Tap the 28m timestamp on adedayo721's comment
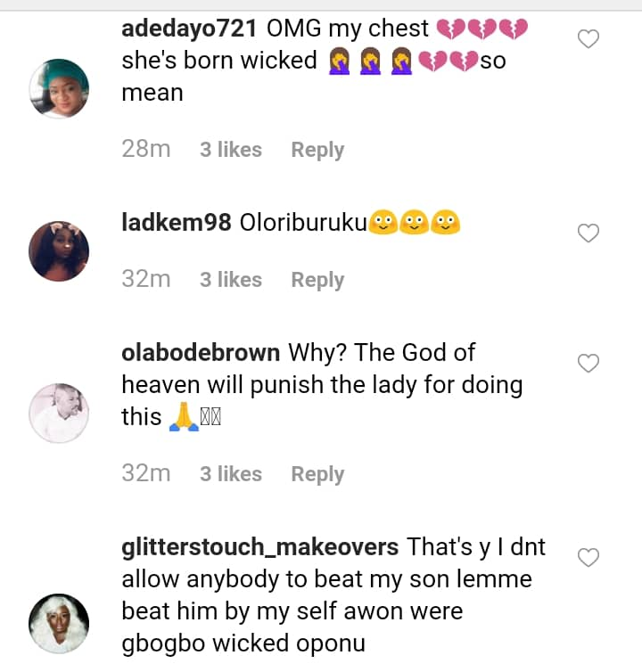Screen dimensions: 642x672 [146, 150]
